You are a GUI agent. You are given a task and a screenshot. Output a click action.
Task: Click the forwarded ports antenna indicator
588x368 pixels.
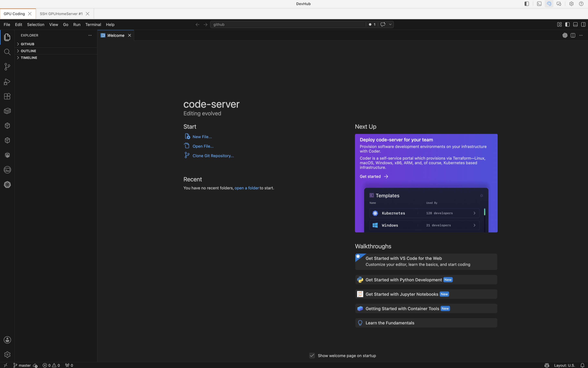pos(69,365)
